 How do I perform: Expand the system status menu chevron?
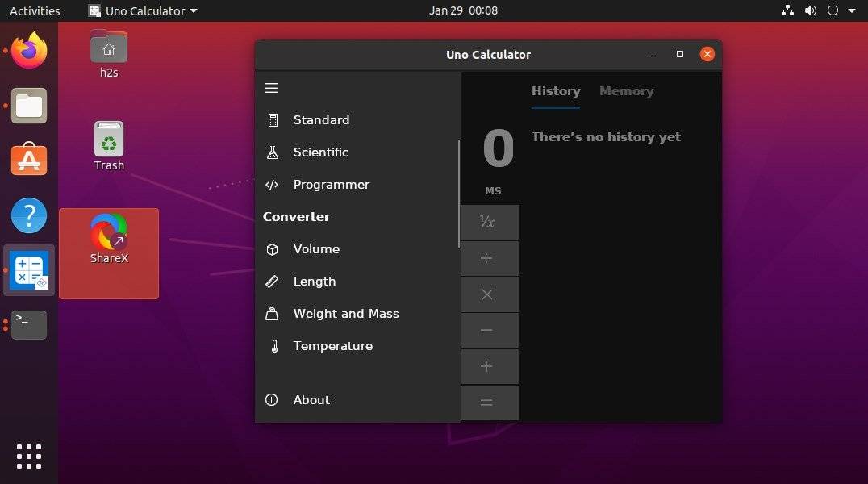pyautogui.click(x=851, y=10)
